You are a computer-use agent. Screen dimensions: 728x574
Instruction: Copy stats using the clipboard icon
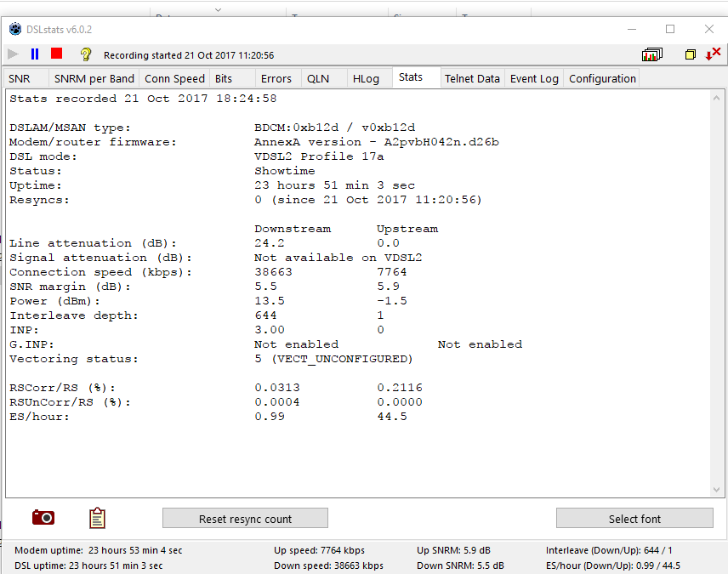(x=97, y=517)
